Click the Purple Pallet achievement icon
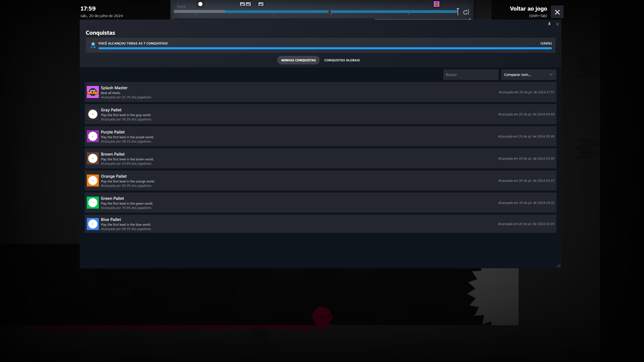This screenshot has width=644, height=362. click(93, 136)
